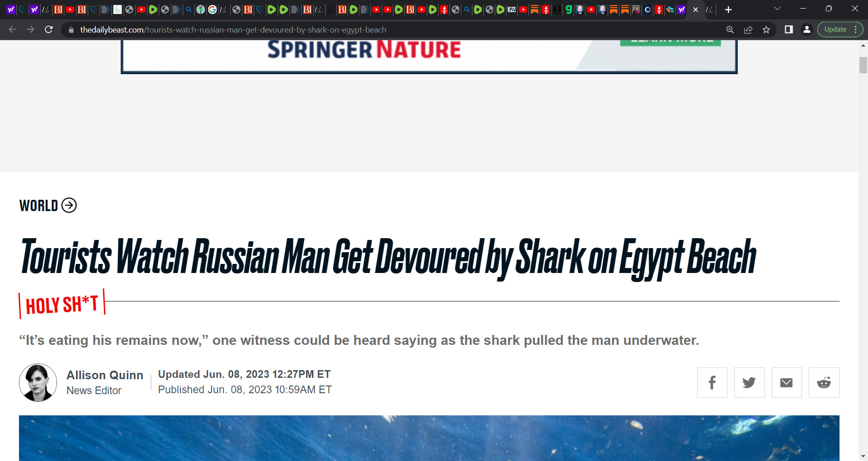Open the tab search chevron
868x461 pixels.
click(777, 8)
